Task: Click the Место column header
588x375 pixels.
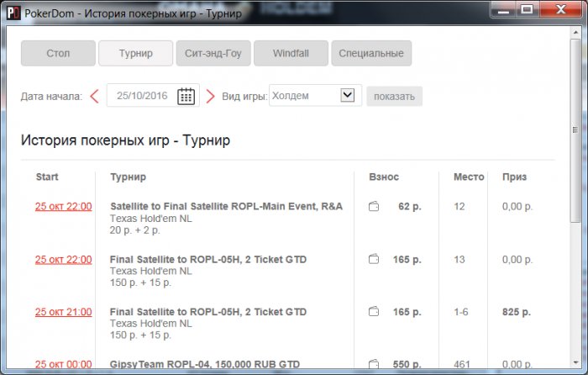Action: pyautogui.click(x=469, y=177)
